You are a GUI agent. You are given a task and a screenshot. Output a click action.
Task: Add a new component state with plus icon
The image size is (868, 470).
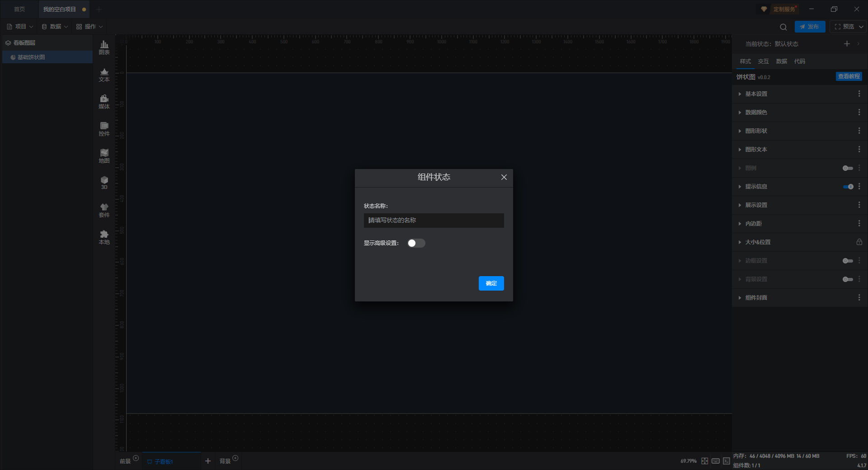[847, 44]
